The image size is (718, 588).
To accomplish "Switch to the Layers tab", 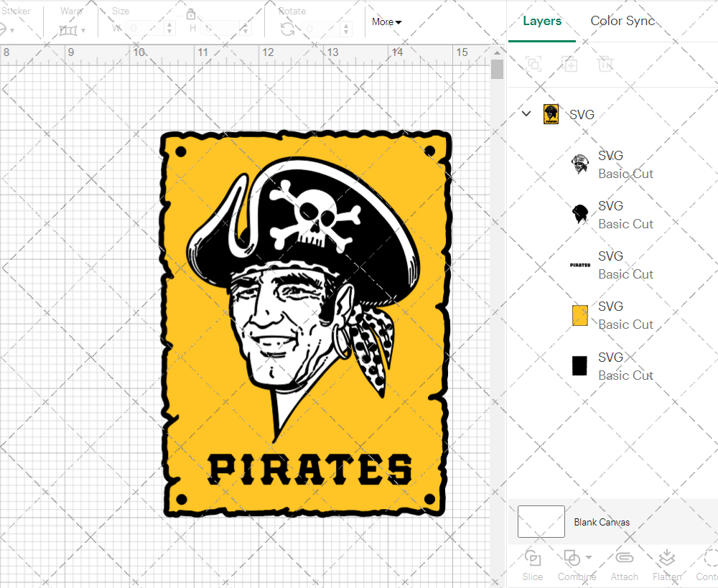I will click(x=541, y=21).
